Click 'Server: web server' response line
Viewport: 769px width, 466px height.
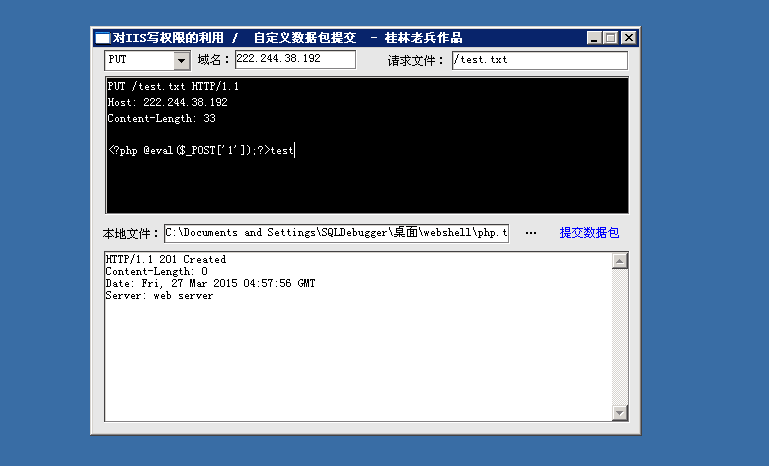pos(159,295)
